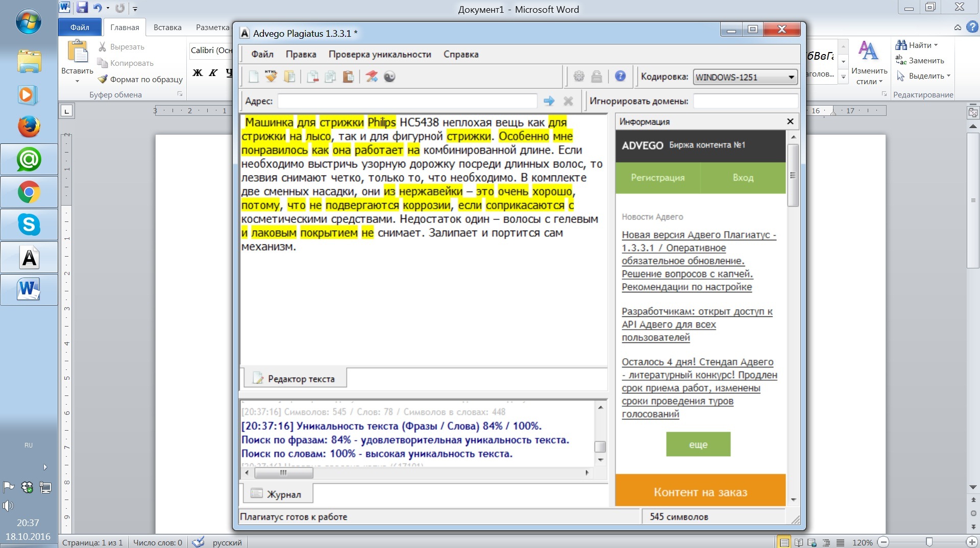
Task: Click the zoom out minus button in Word
Action: pos(884,542)
